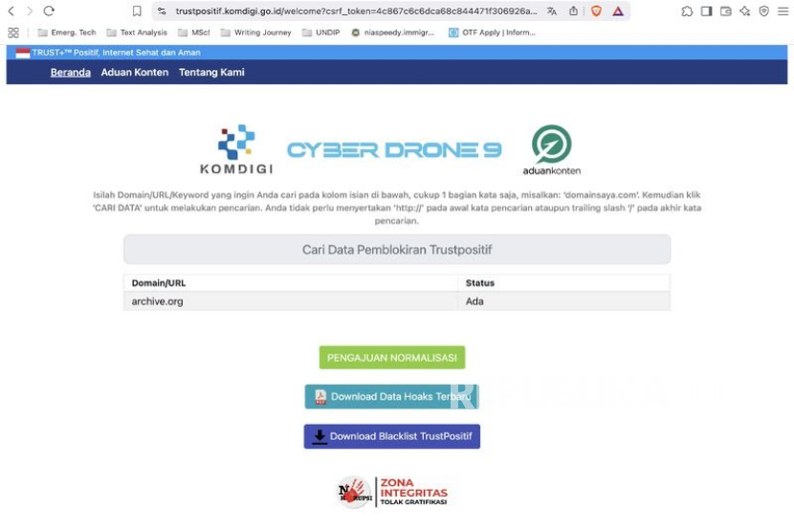794x532 pixels.
Task: Open the Emerg. Tech bookmarks folder
Action: click(66, 33)
